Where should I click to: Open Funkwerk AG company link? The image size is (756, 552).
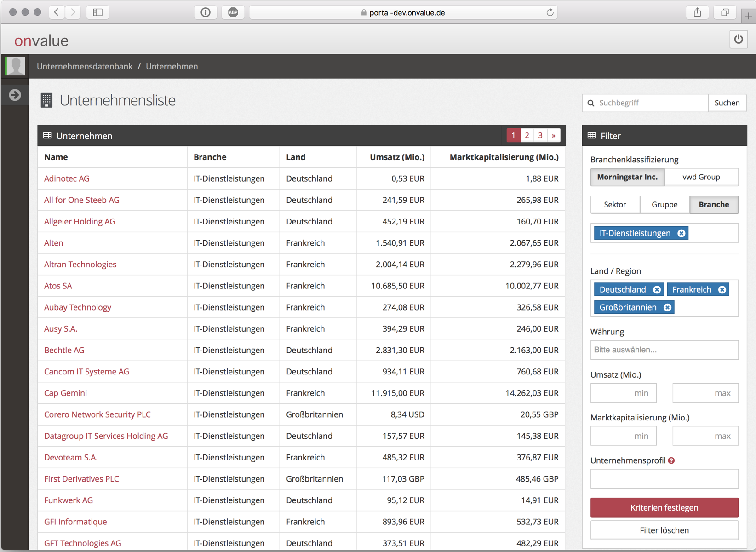(69, 500)
